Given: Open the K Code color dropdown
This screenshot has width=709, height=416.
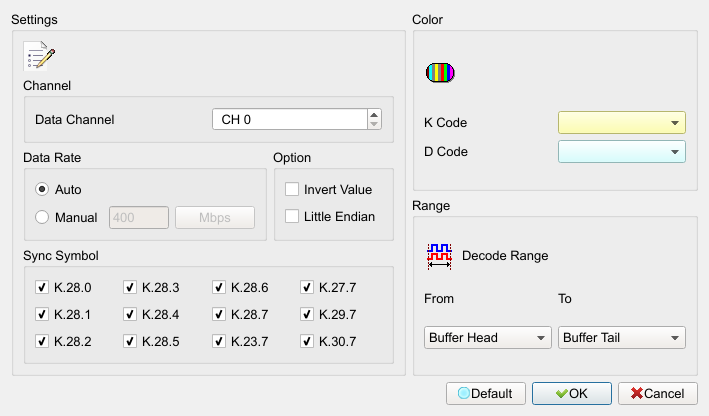Looking at the screenshot, I should pyautogui.click(x=622, y=123).
